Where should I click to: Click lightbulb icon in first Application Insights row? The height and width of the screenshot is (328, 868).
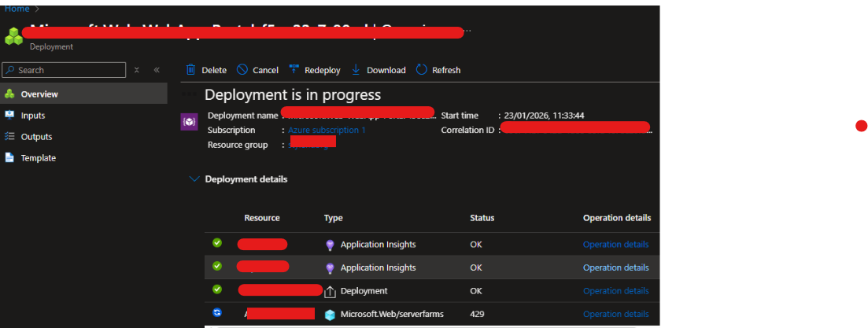tap(330, 245)
